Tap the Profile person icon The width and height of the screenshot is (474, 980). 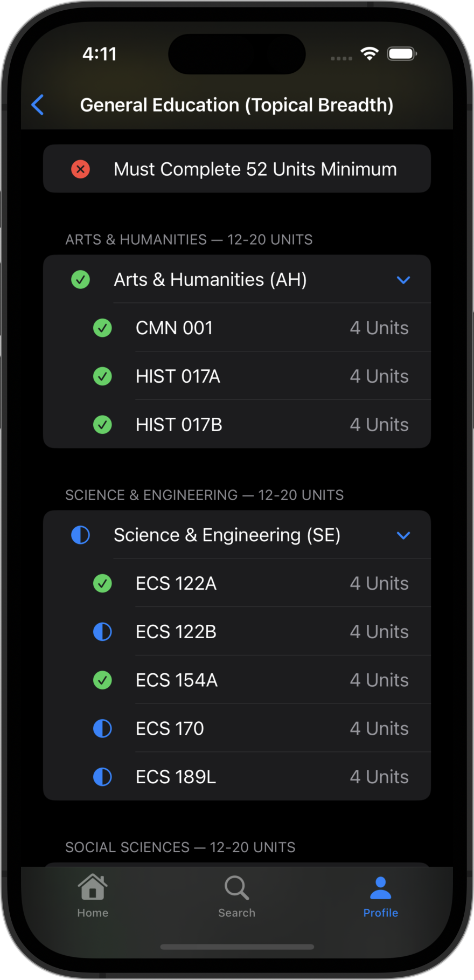coord(380,888)
